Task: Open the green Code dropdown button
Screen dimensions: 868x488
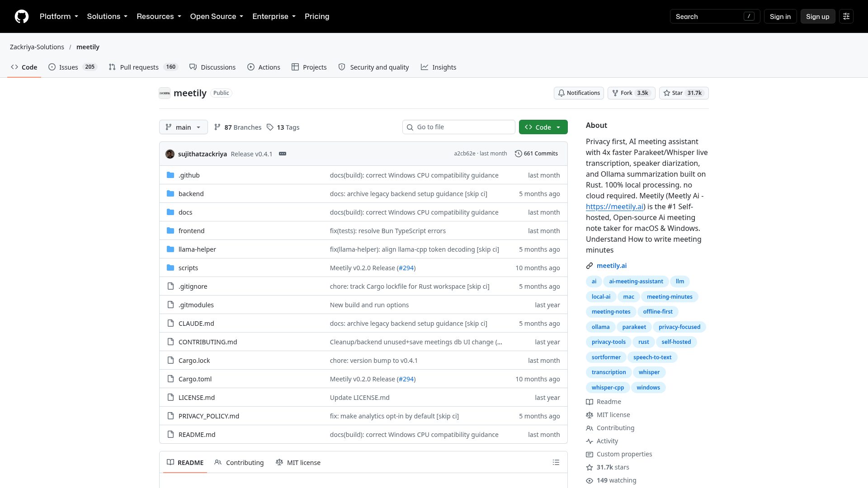Action: tap(543, 127)
